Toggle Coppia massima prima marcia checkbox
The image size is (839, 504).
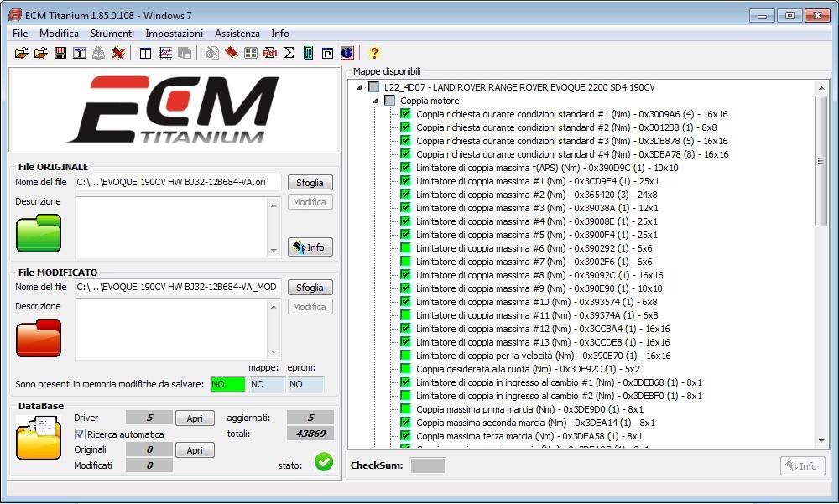pos(405,409)
